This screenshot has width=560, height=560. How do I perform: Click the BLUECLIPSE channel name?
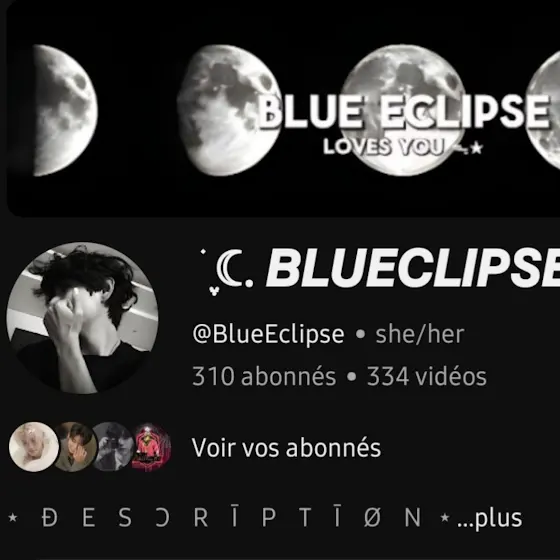click(x=413, y=268)
